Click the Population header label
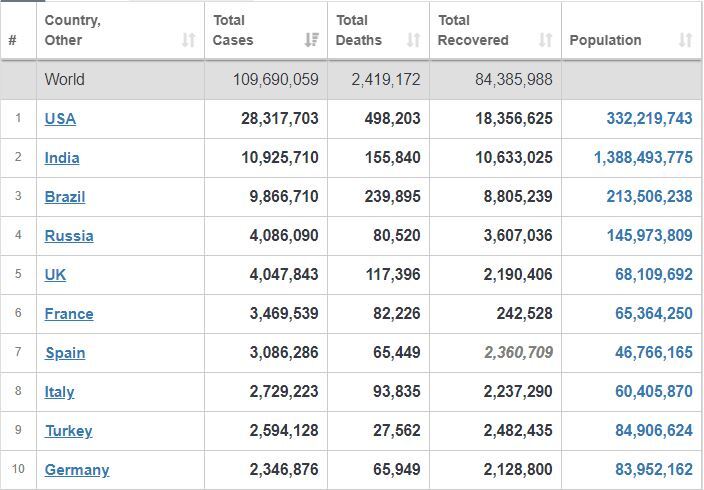The height and width of the screenshot is (490, 704). tap(605, 40)
